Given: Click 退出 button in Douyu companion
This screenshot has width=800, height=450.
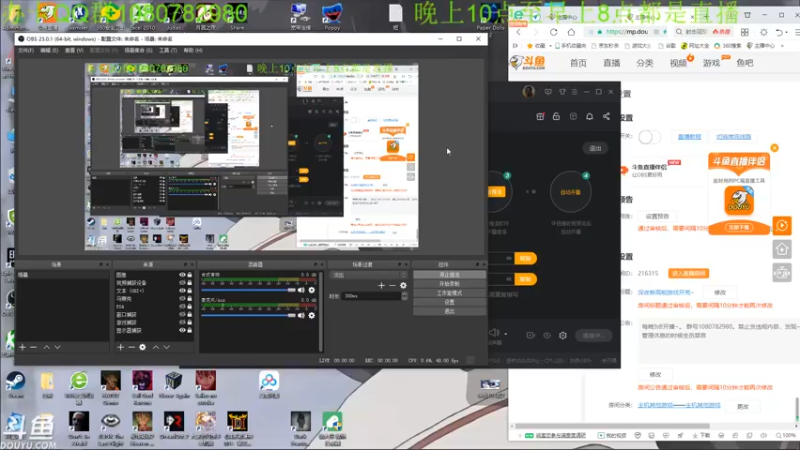Looking at the screenshot, I should point(595,148).
